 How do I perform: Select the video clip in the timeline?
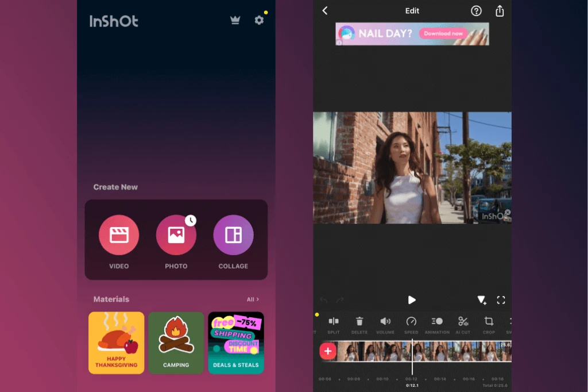pos(424,351)
